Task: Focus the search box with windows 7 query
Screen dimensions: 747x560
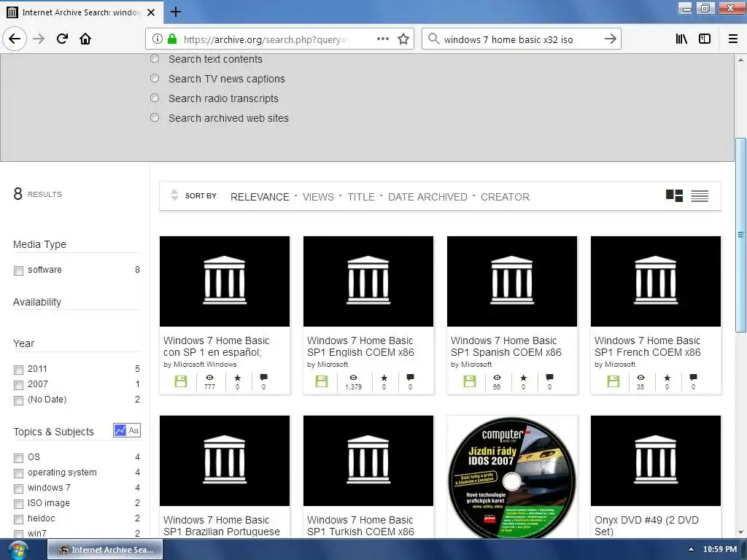Action: 521,39
